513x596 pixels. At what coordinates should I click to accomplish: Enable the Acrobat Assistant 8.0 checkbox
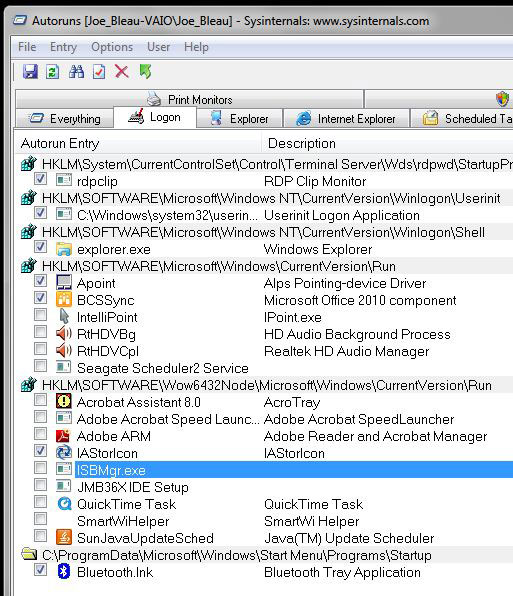[x=40, y=399]
